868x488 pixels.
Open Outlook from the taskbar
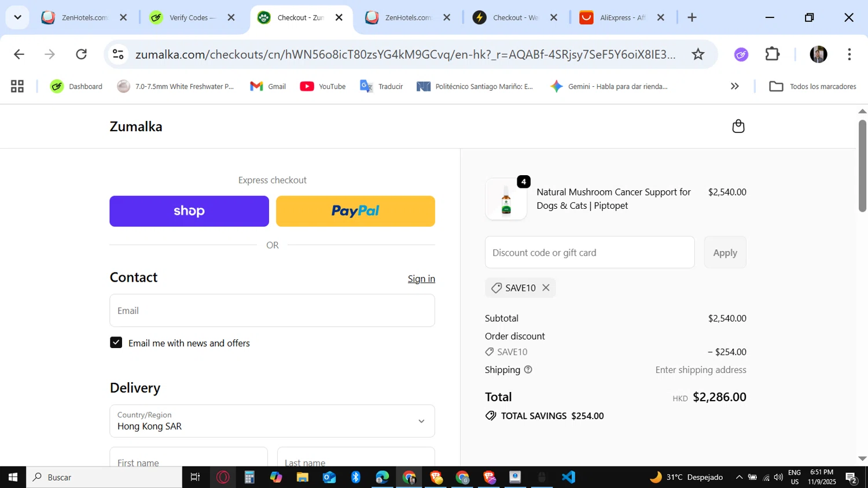pyautogui.click(x=329, y=477)
